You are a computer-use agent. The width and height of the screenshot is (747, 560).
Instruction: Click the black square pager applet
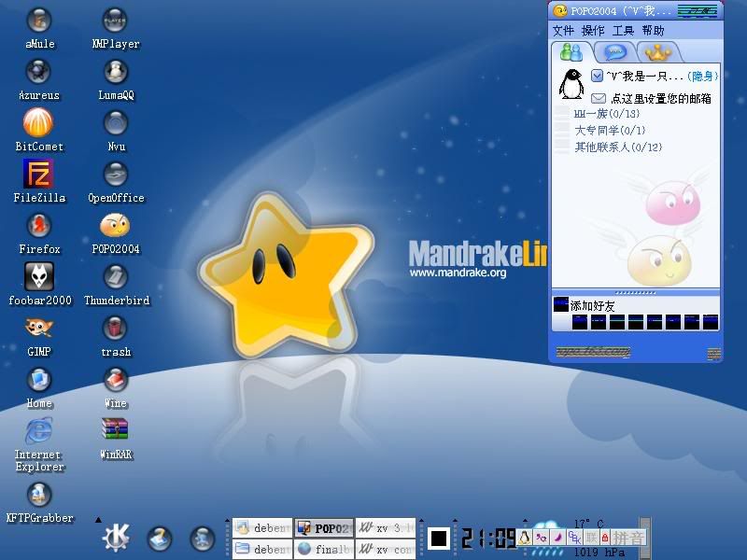tap(439, 539)
